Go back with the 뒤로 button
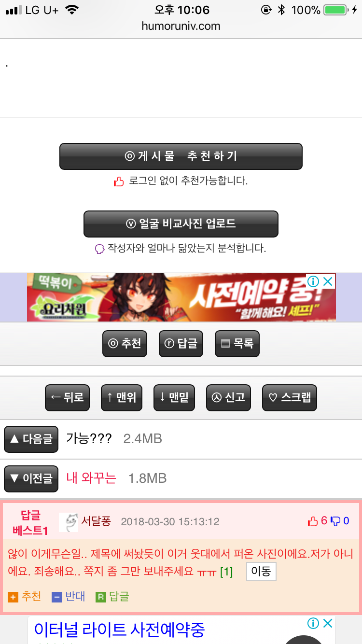 67,398
